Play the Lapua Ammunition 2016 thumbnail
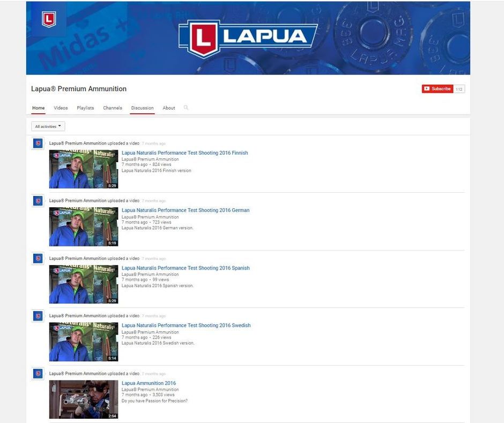504x423 pixels. pyautogui.click(x=84, y=399)
